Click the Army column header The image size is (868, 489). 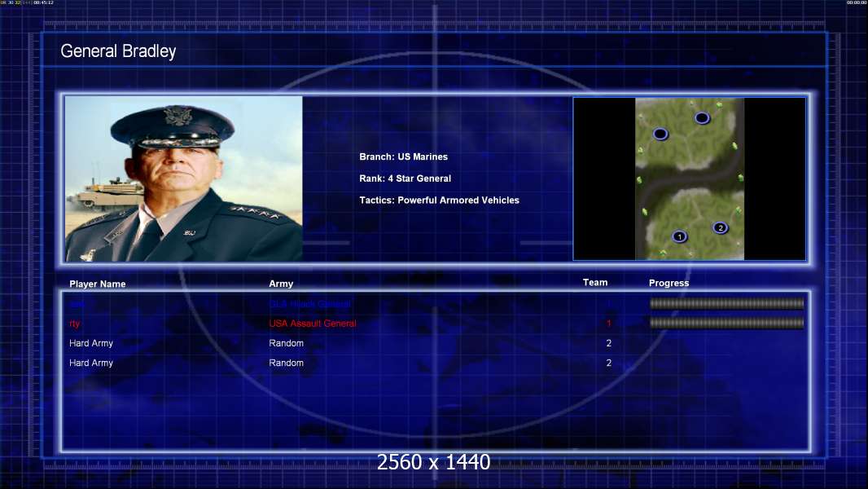click(x=281, y=284)
